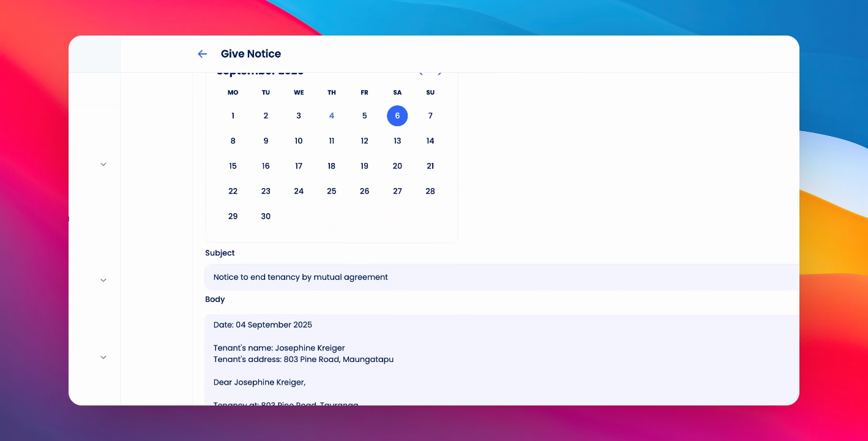The height and width of the screenshot is (441, 868).
Task: Click the Subject field label
Action: (220, 253)
